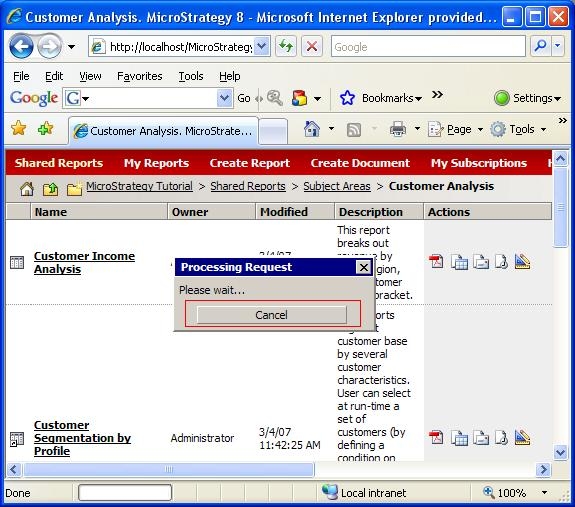575x507 pixels.
Task: Expand the address bar URL dropdown
Action: [261, 46]
